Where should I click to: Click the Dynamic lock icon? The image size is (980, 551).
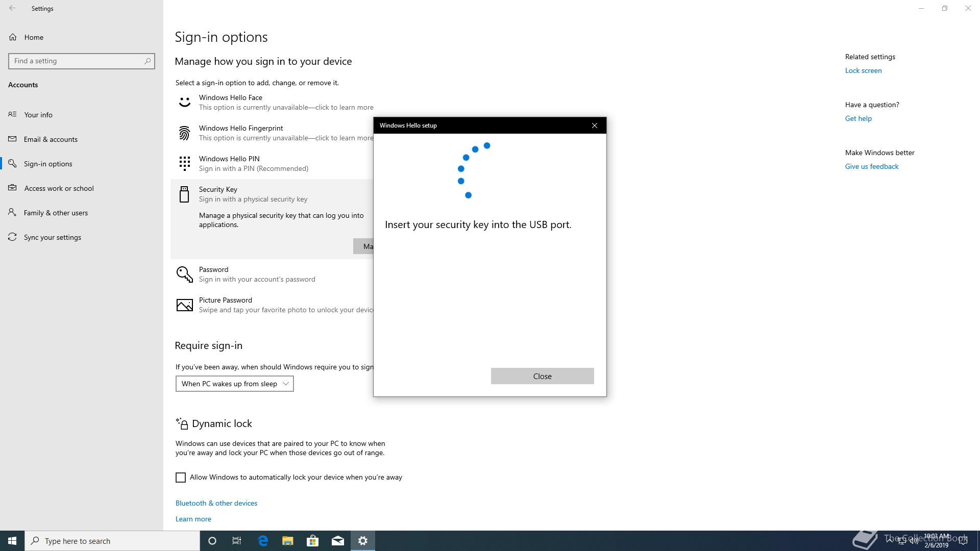tap(182, 423)
